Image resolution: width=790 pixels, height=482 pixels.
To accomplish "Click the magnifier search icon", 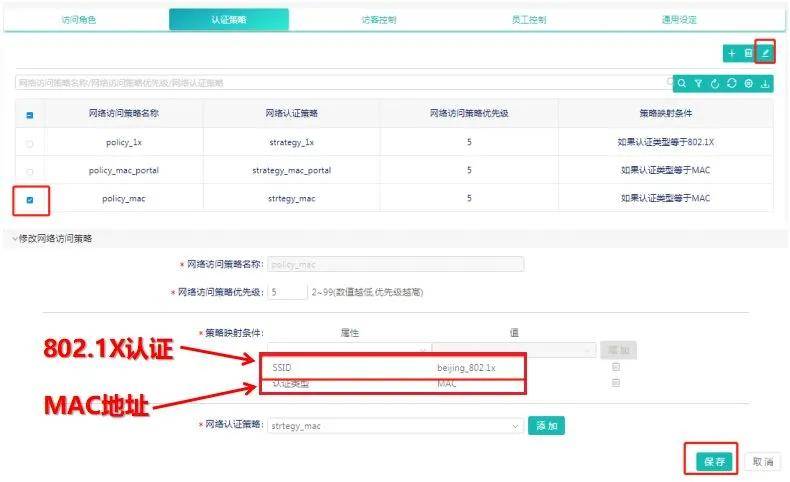I will point(682,84).
